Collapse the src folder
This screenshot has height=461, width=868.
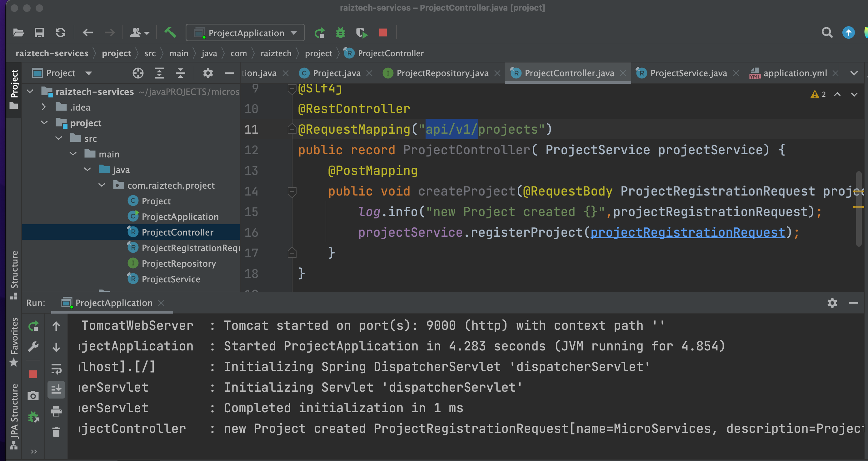[x=59, y=138]
